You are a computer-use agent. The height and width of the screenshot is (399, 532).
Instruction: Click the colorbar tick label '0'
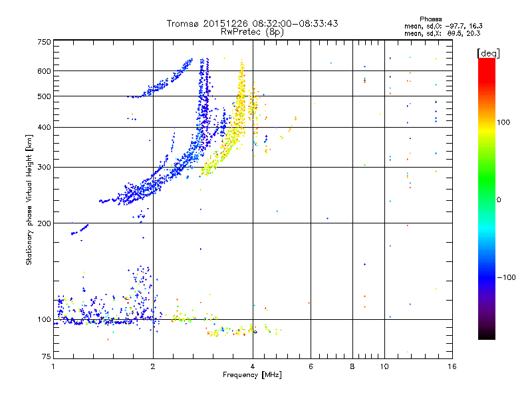coord(499,200)
